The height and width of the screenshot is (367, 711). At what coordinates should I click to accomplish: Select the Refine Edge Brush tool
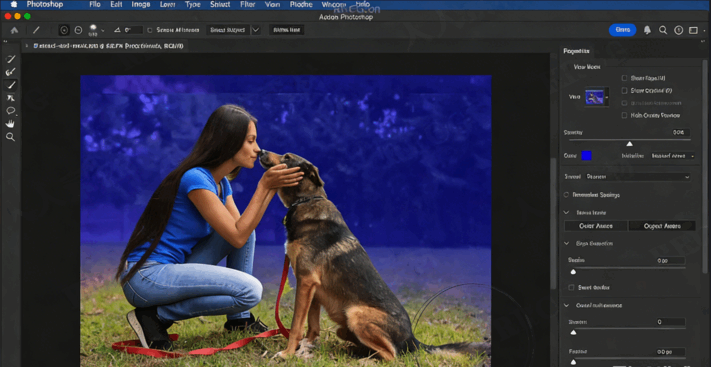coord(10,72)
